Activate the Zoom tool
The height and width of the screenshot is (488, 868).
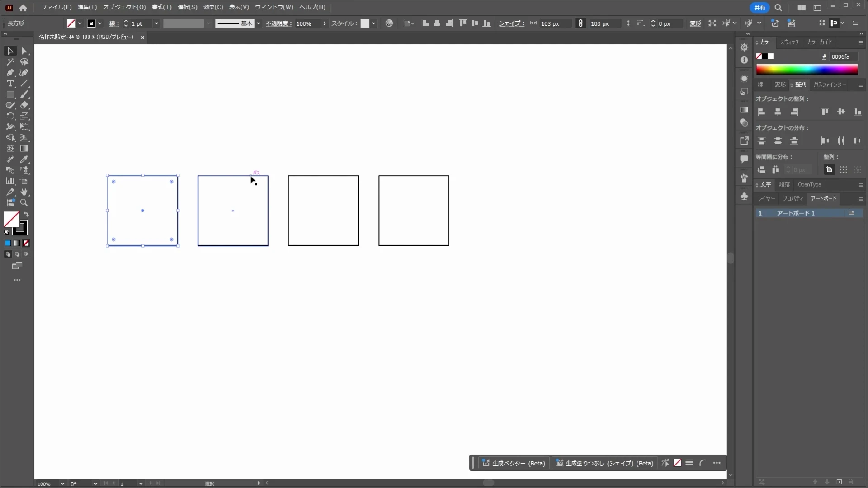(24, 203)
